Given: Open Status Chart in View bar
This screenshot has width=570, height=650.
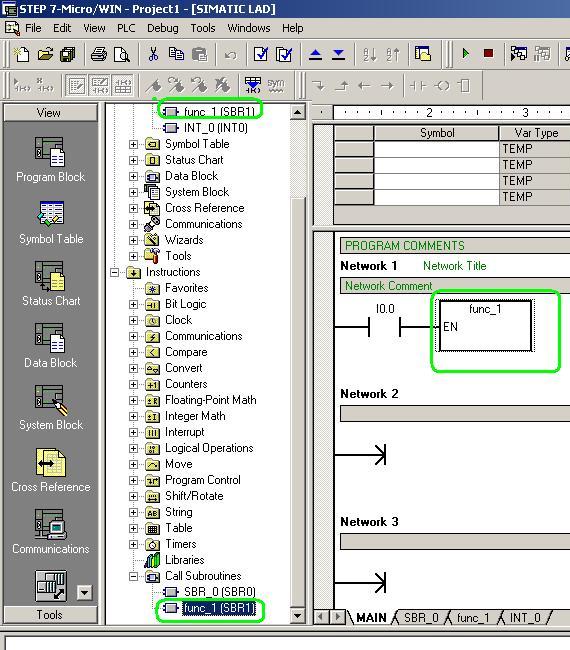Looking at the screenshot, I should (x=51, y=284).
